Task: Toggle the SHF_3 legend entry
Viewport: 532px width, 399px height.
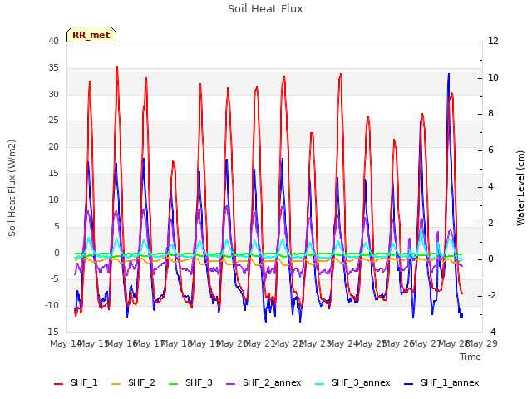Action: (190, 382)
